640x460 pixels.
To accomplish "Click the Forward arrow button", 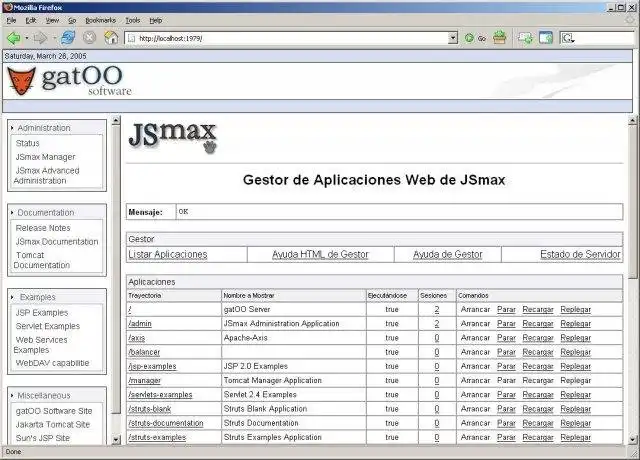I will tap(40, 38).
